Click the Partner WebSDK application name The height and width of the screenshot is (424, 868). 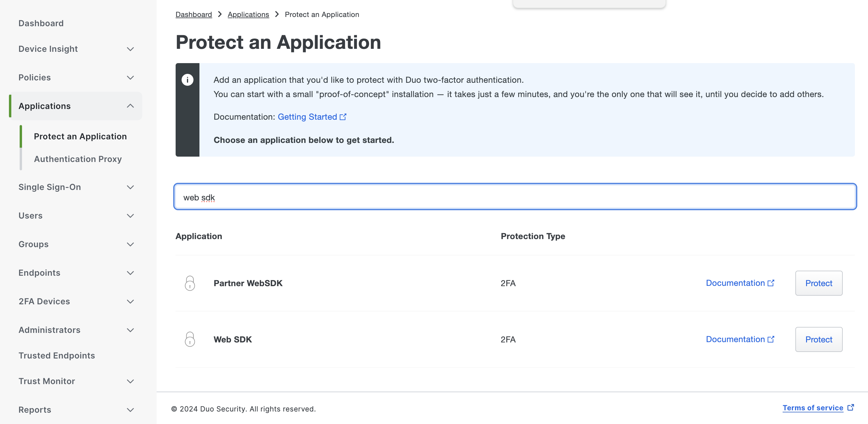(248, 283)
